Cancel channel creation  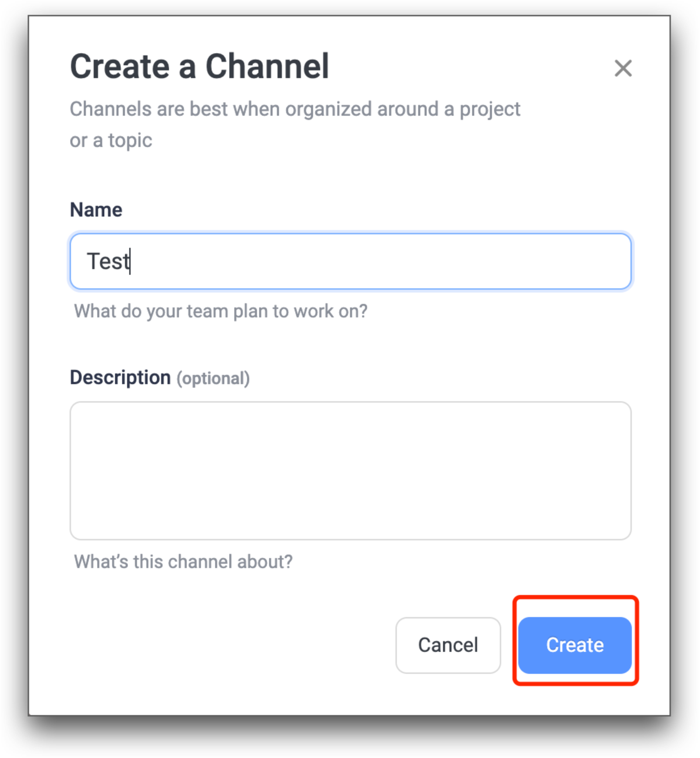point(448,645)
